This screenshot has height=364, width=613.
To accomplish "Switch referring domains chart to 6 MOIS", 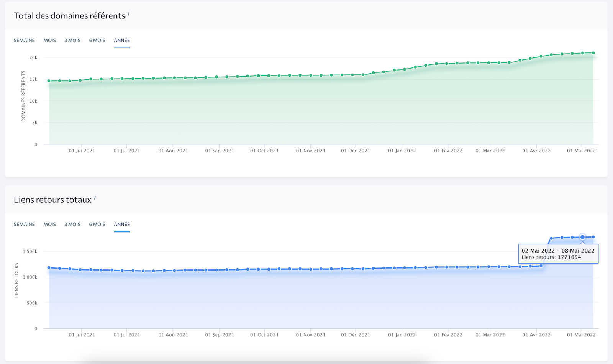I will click(97, 40).
